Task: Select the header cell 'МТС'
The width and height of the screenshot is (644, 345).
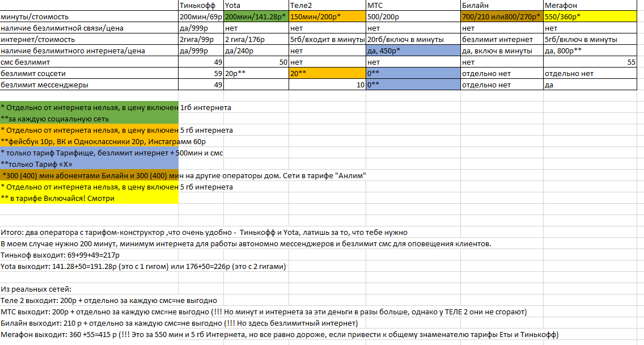Action: tap(413, 5)
